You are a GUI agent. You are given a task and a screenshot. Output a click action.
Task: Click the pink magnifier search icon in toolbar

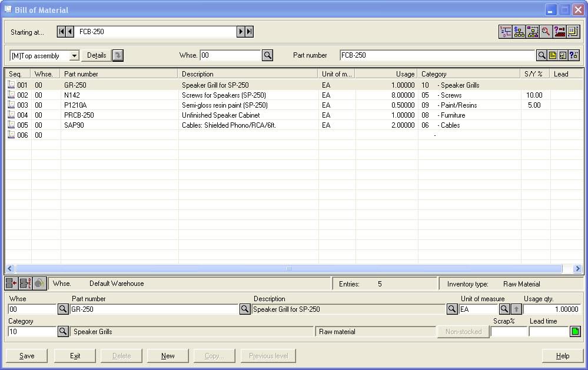[546, 32]
